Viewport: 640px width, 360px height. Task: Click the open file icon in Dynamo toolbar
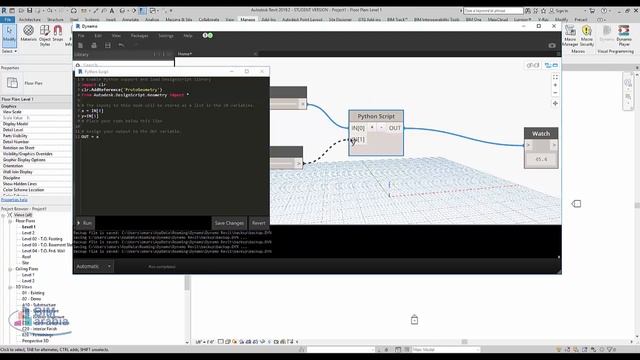coord(94,45)
